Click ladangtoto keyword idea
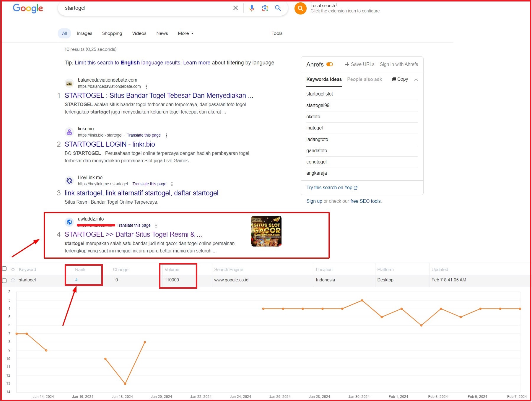Screen dimensions: 532x402 click(317, 140)
